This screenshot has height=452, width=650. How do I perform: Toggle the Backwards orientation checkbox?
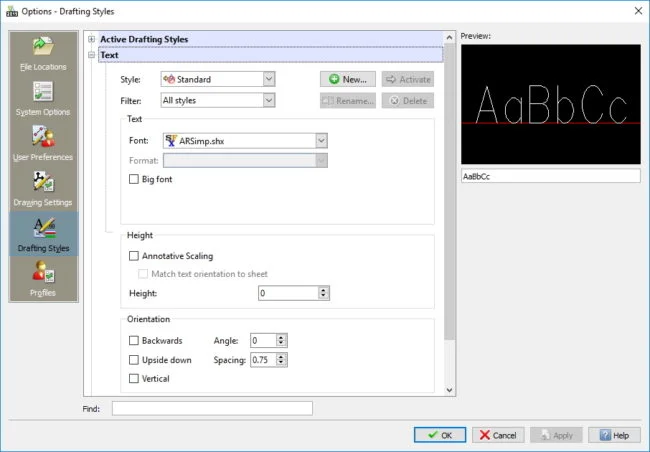135,341
